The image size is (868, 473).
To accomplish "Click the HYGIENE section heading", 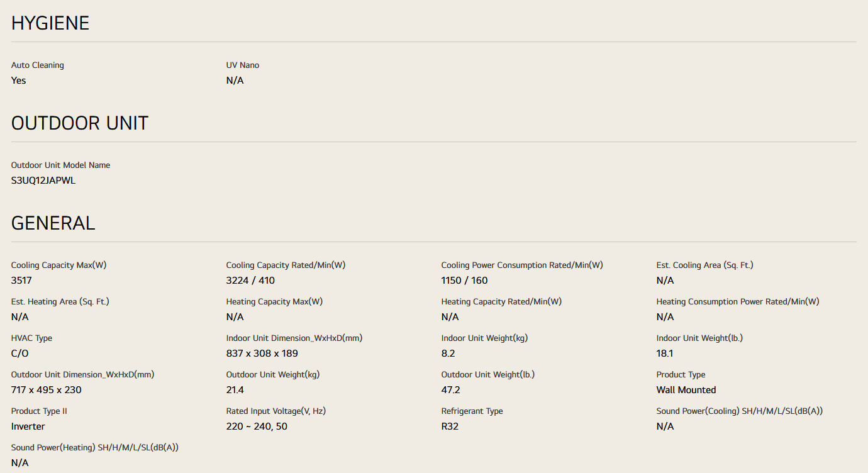I will (50, 23).
